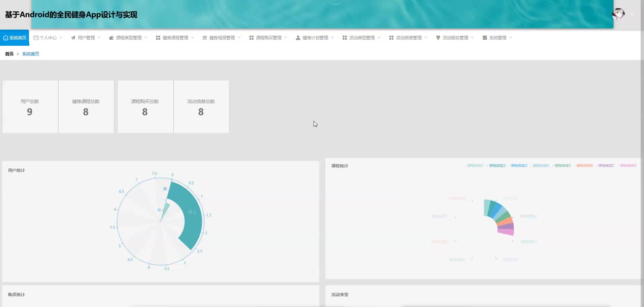
Task: Click the page's vertical scrollbar
Action: click(x=642, y=153)
